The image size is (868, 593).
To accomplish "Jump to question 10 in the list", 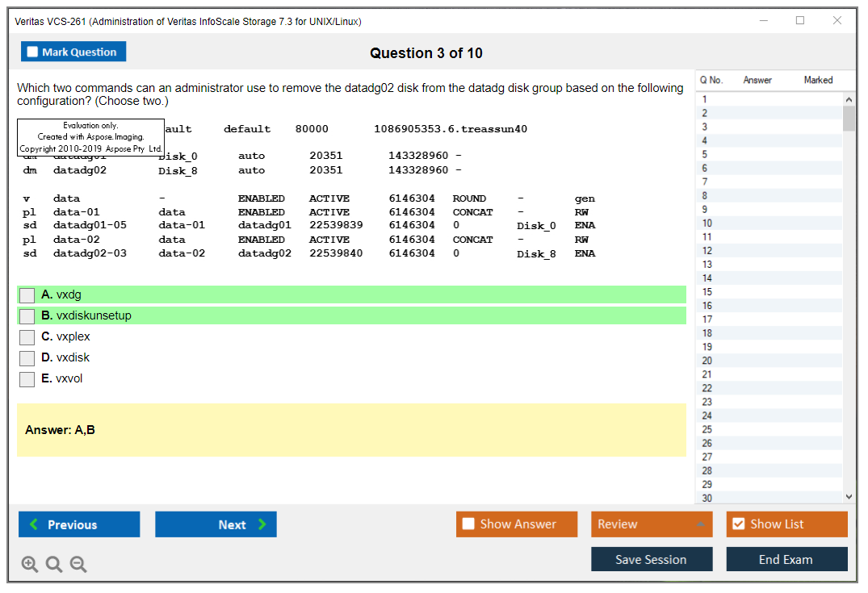I will pos(708,223).
